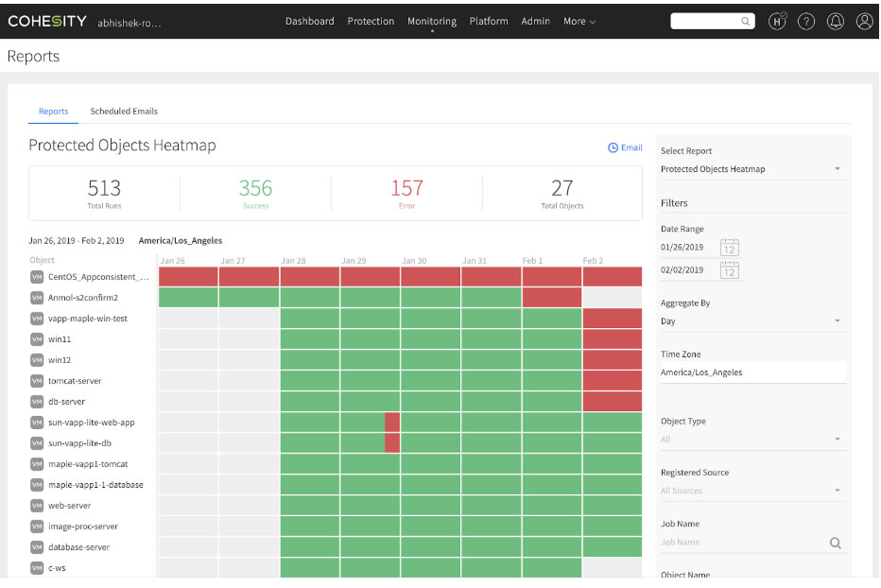Image resolution: width=881 pixels, height=588 pixels.
Task: Click the Time Zone input field
Action: [x=751, y=372]
